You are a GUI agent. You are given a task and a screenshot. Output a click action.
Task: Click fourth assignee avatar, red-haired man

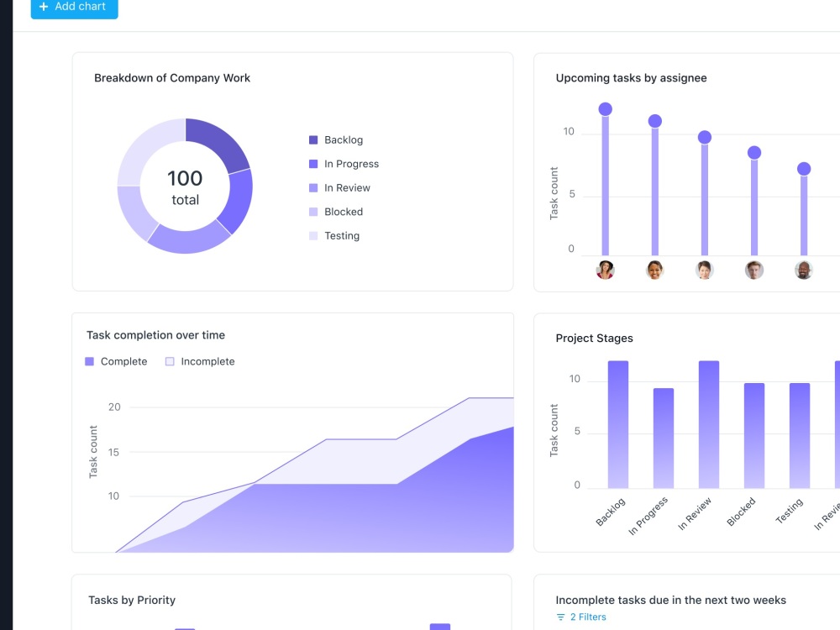tap(754, 270)
